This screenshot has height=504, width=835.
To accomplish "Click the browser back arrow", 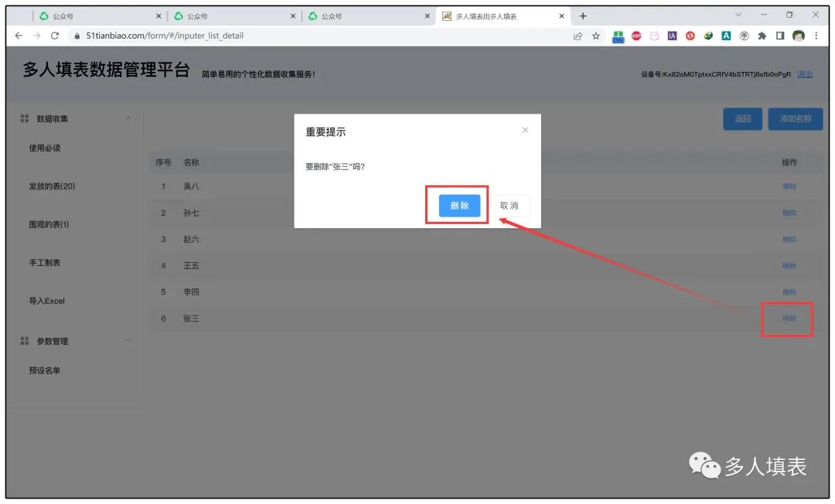I will tap(19, 36).
